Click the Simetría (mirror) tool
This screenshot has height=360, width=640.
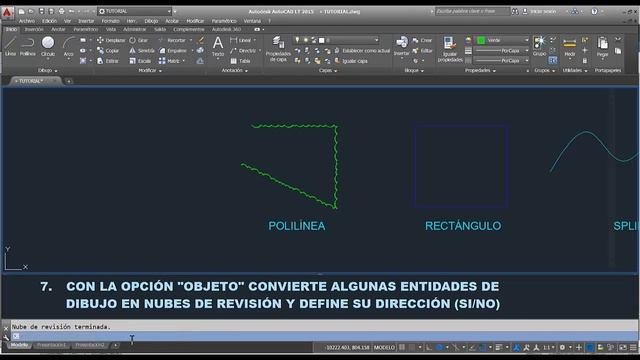click(142, 51)
